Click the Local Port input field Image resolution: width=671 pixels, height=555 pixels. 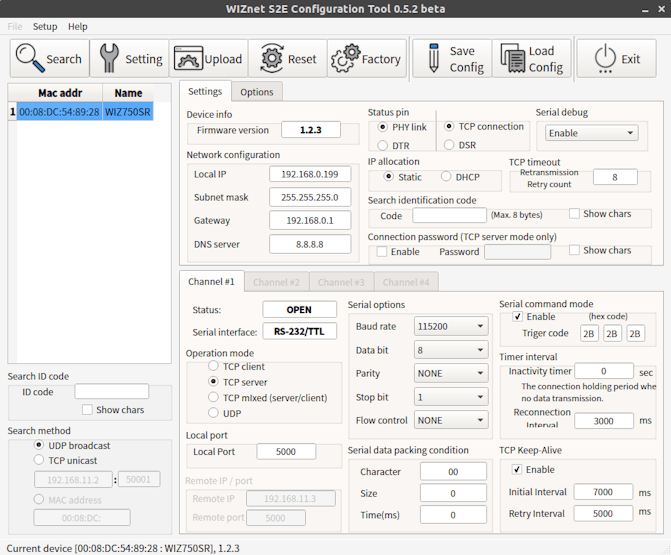286,451
